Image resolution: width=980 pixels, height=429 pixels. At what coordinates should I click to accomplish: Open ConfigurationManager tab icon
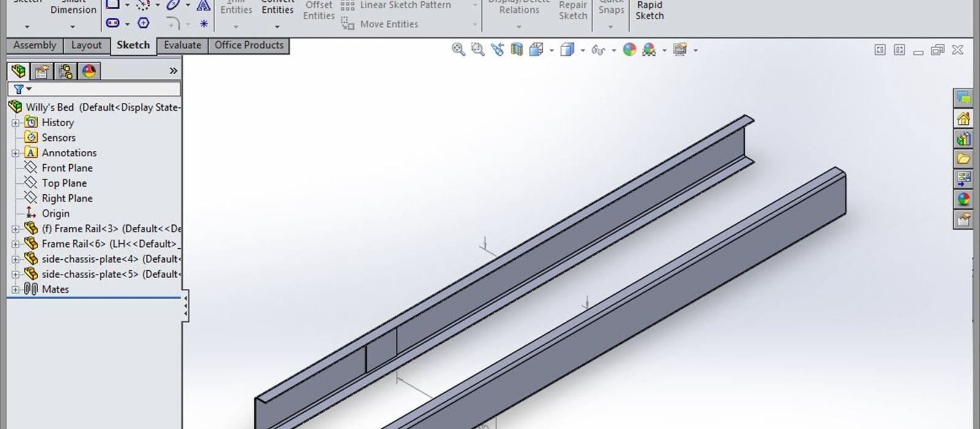(x=66, y=72)
